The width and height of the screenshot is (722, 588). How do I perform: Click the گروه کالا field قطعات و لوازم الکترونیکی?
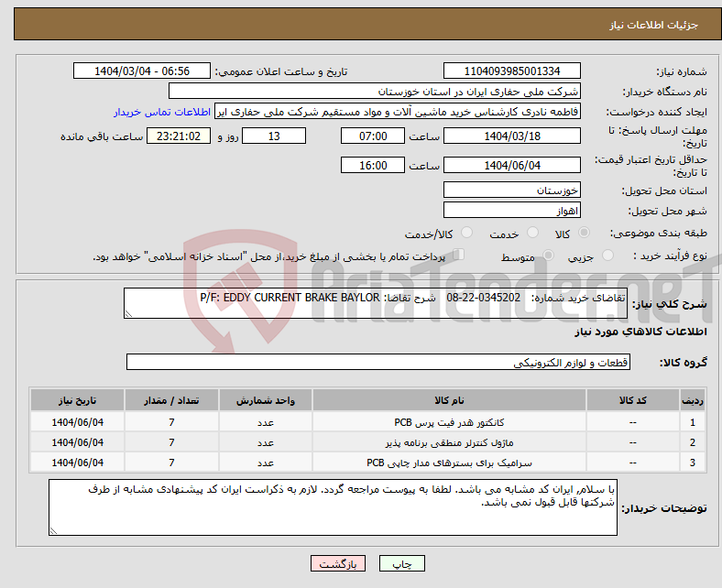[x=378, y=362]
